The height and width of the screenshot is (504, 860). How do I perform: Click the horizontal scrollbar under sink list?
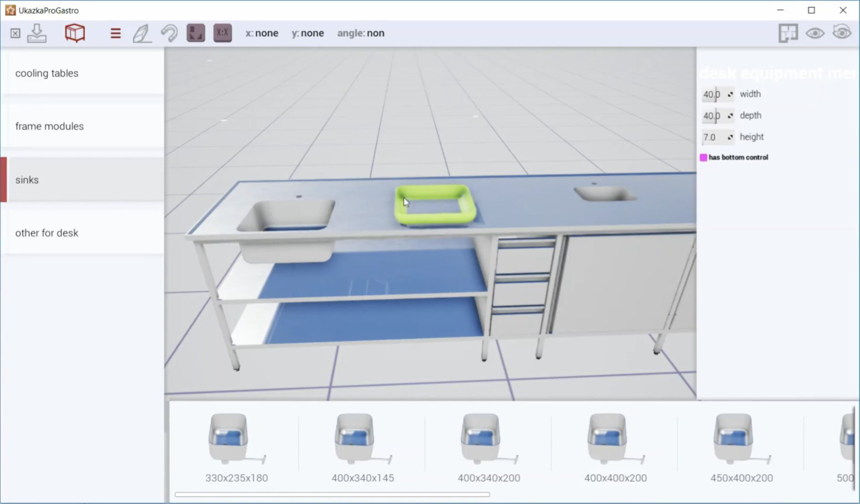(x=332, y=495)
